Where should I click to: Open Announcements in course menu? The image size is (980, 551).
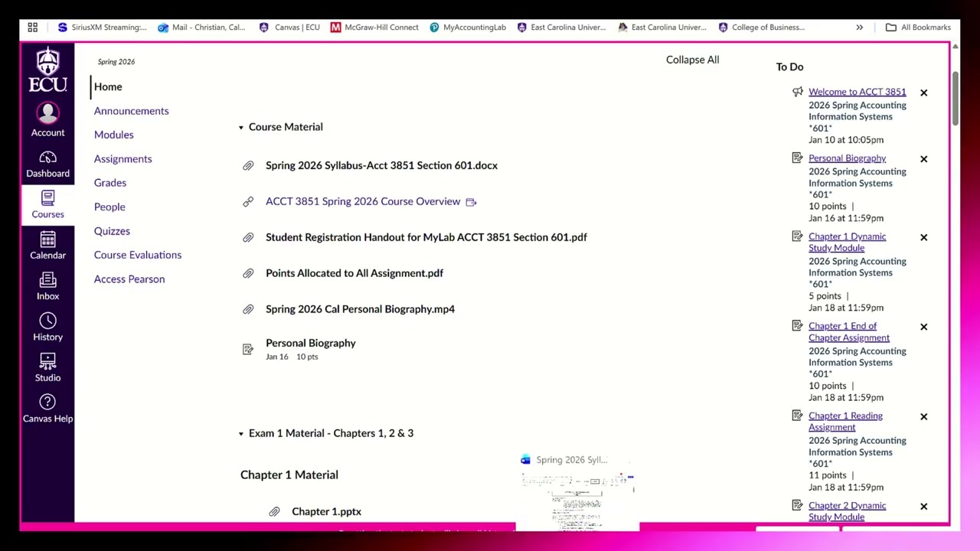click(131, 111)
